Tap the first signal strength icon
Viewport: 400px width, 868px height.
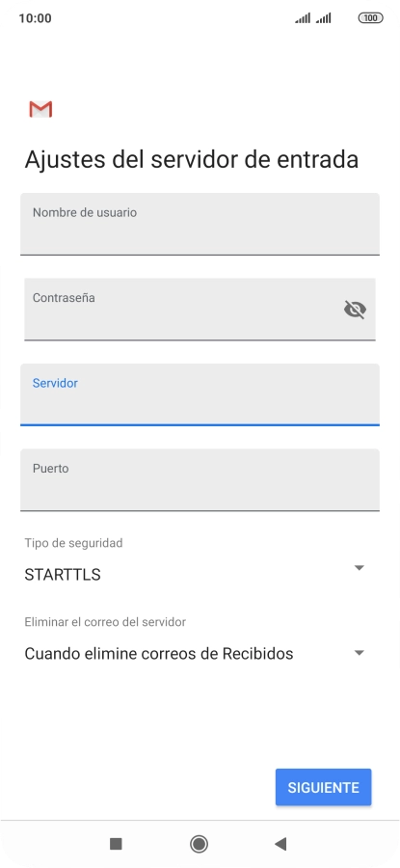pyautogui.click(x=303, y=18)
